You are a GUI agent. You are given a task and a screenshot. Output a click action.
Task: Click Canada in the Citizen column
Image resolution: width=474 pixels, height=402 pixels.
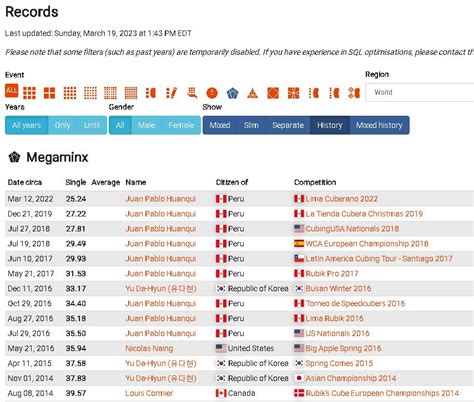pyautogui.click(x=241, y=393)
